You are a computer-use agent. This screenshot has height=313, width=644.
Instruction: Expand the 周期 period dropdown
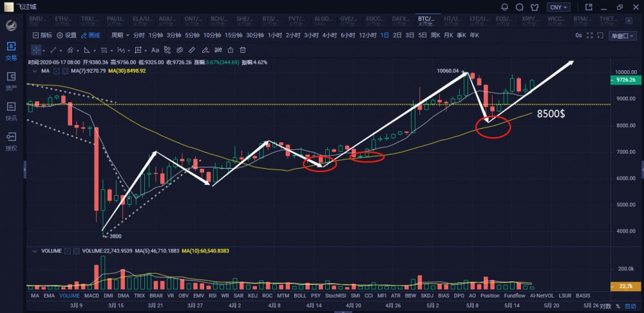[x=118, y=35]
